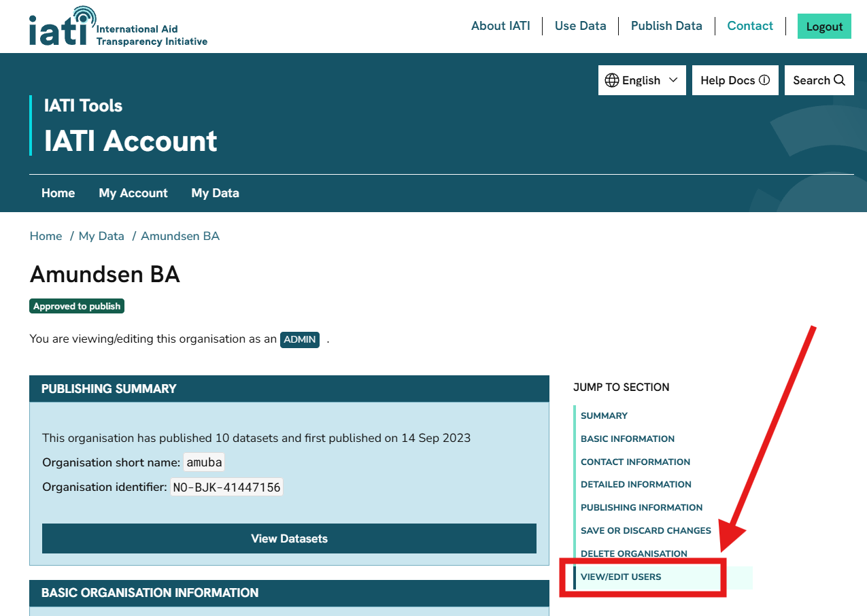Open the Use Data menu
Image resolution: width=867 pixels, height=616 pixels.
[580, 26]
